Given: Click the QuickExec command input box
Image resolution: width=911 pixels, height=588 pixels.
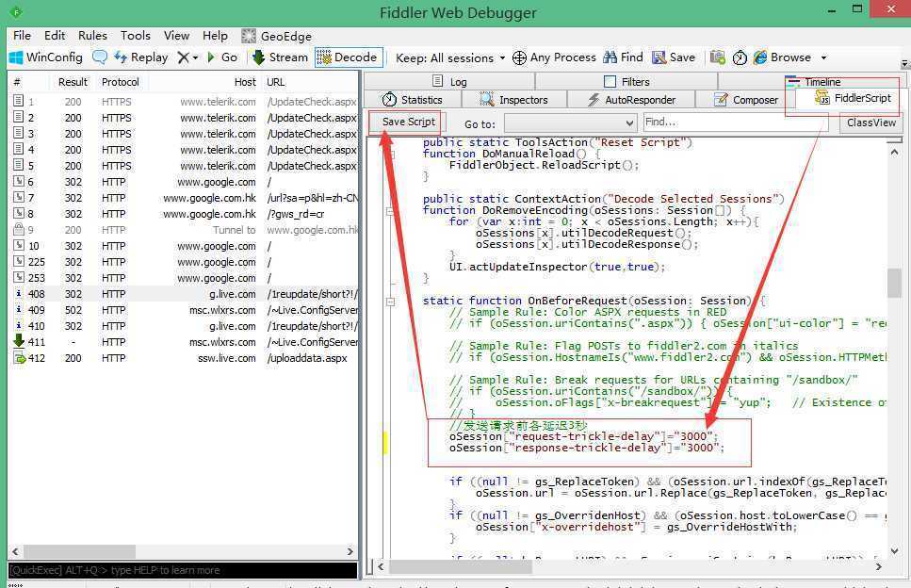Looking at the screenshot, I should (x=183, y=570).
